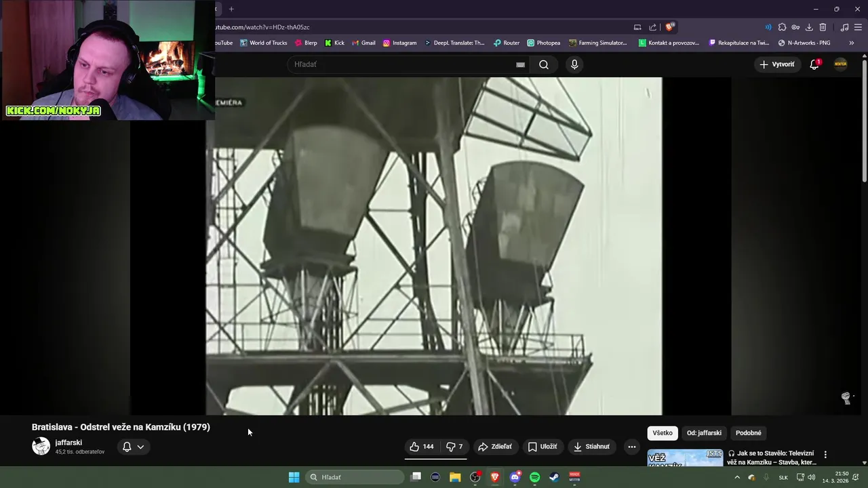Open the Kick bookmark
This screenshot has width=868, height=488.
click(334, 43)
